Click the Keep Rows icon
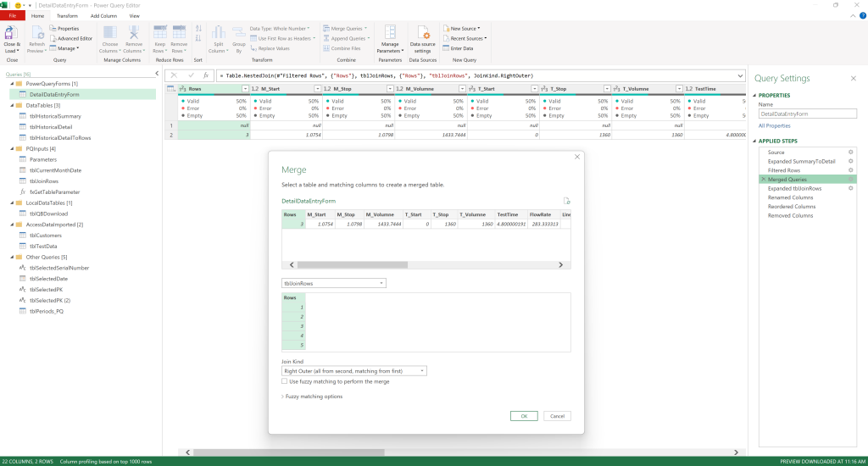 click(x=160, y=33)
